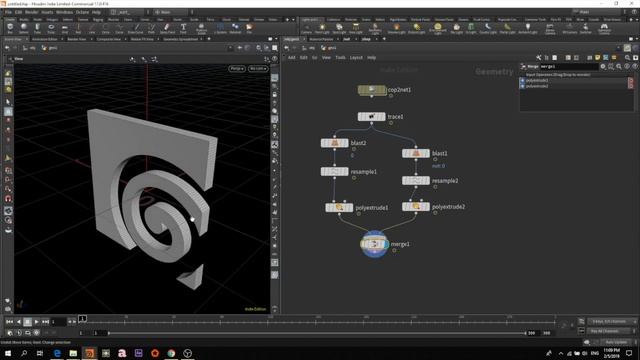The width and height of the screenshot is (640, 360).
Task: Click the playback range slider bar
Action: [317, 333]
